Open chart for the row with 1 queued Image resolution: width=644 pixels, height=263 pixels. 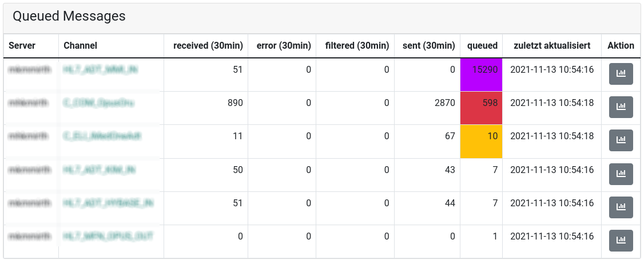tap(621, 241)
